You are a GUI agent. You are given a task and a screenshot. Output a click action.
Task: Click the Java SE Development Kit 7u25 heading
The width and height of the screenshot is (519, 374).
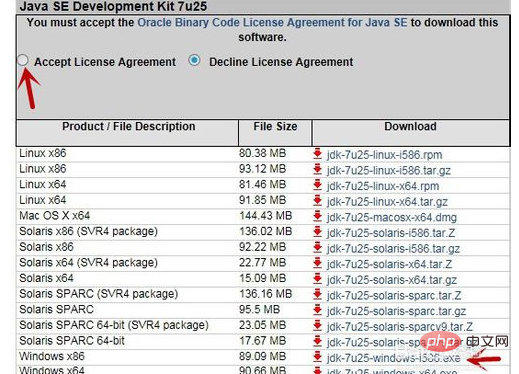pos(113,6)
